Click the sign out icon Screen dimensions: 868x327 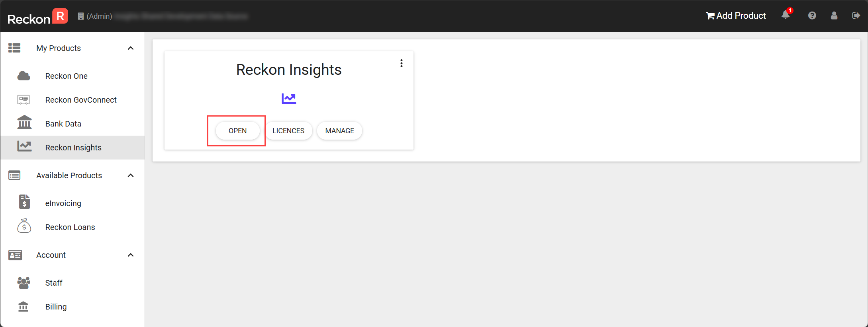tap(856, 16)
